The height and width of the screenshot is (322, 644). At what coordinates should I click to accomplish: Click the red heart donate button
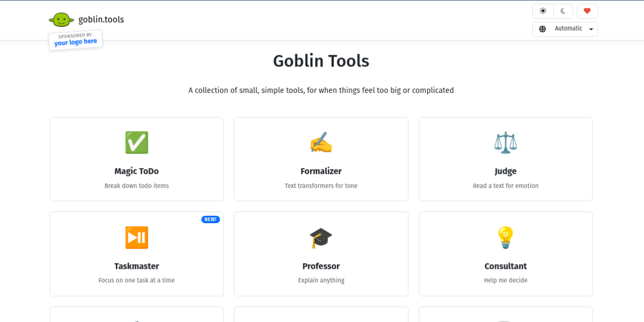(587, 11)
